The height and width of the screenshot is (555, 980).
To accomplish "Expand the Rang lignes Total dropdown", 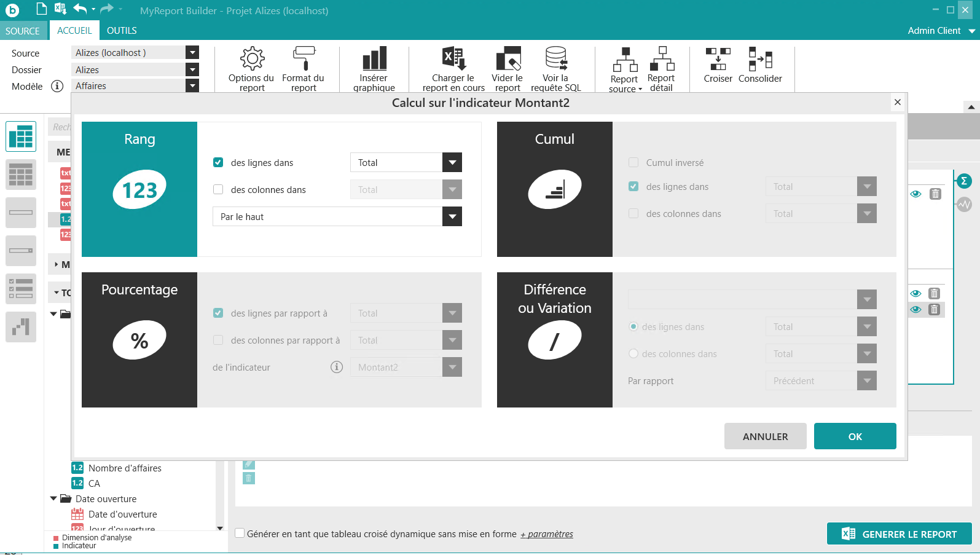I will tap(452, 163).
